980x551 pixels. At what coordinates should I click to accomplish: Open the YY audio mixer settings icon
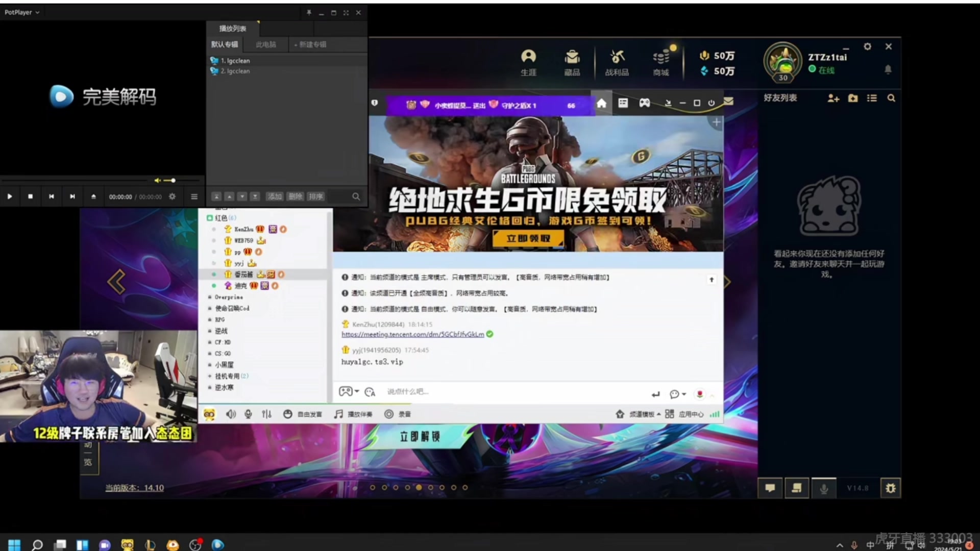tap(266, 414)
